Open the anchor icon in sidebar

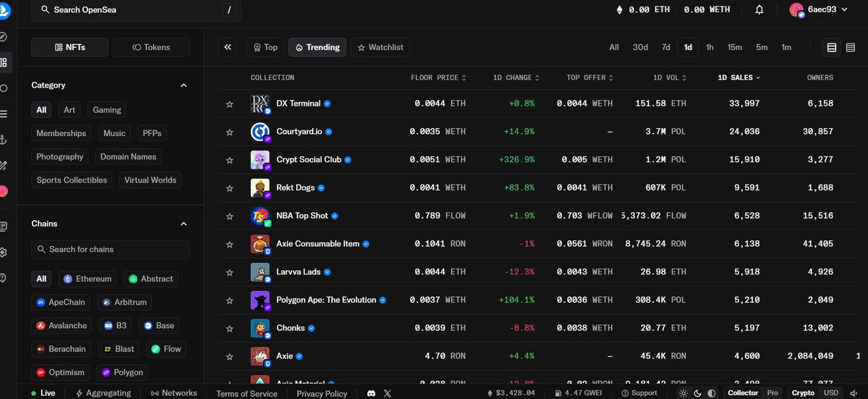click(4, 140)
